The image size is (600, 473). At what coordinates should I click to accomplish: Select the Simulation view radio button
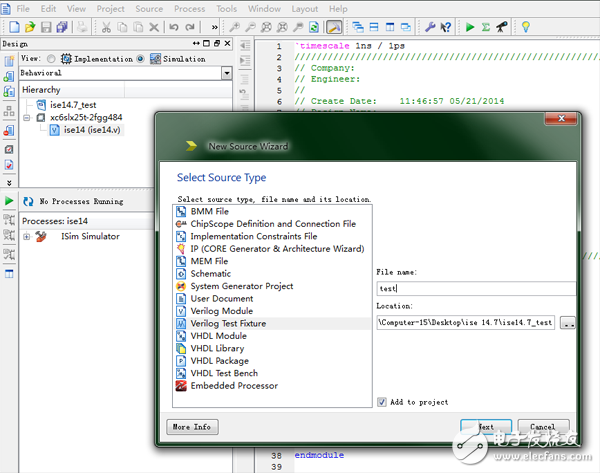point(140,59)
